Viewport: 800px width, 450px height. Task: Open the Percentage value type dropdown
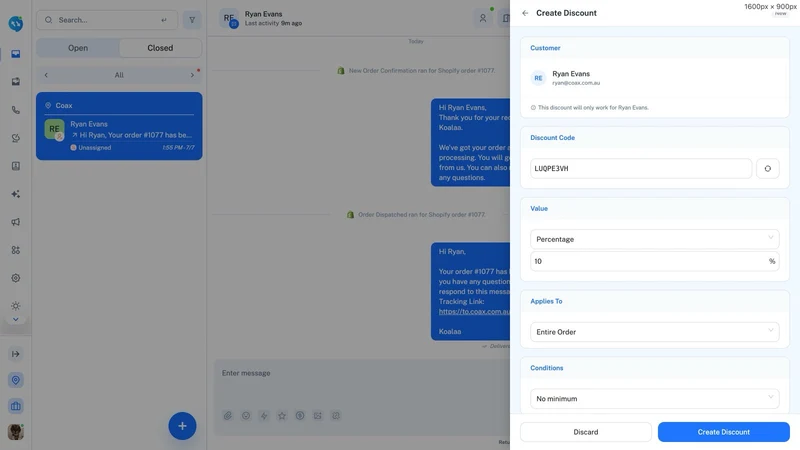[655, 239]
